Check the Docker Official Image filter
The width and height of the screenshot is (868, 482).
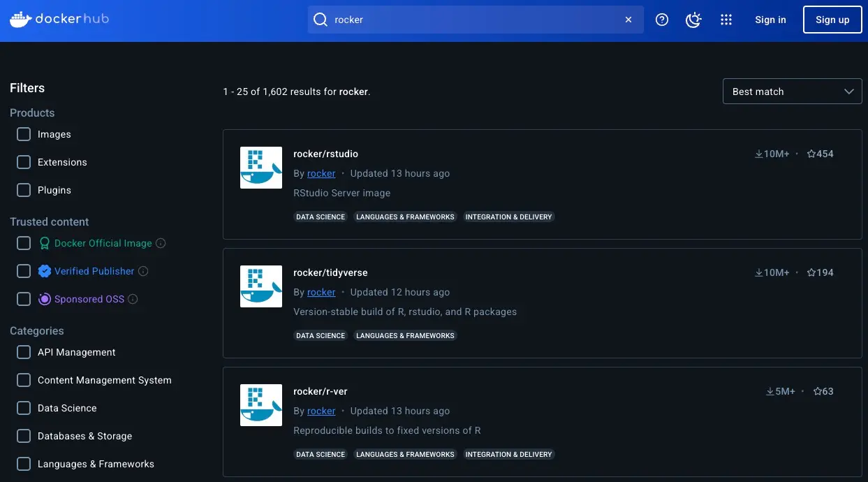tap(24, 243)
